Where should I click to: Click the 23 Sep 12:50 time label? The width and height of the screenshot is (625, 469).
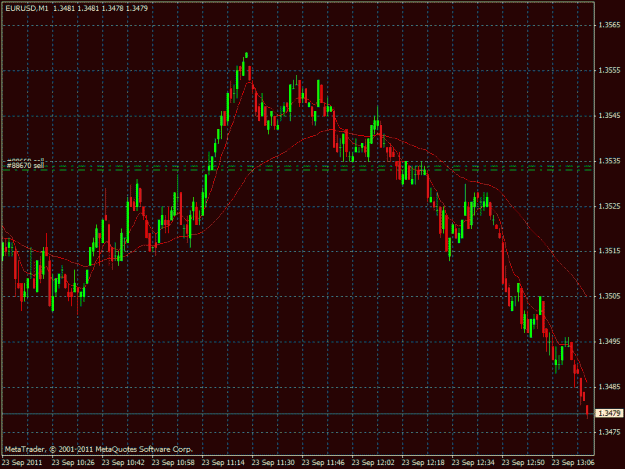click(x=523, y=463)
